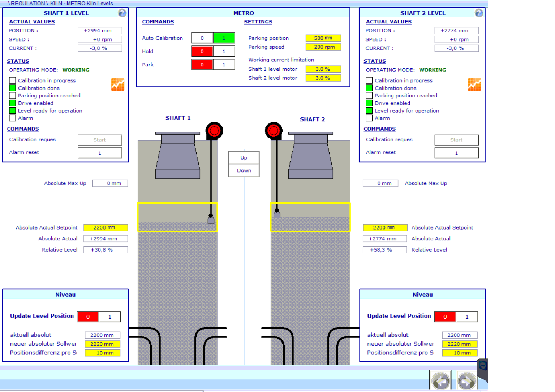Go to previous screen with back arrow
This screenshot has width=555, height=392.
440,380
